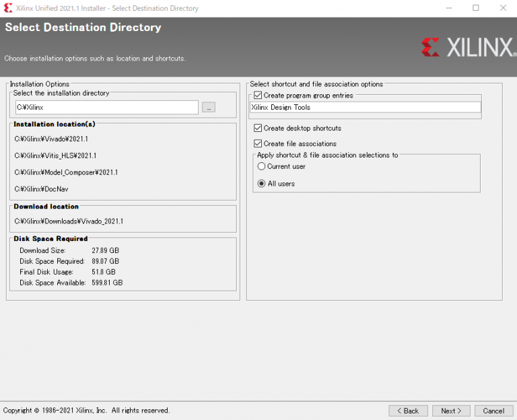Go to previous step with Back
517x420 pixels.
click(x=407, y=411)
